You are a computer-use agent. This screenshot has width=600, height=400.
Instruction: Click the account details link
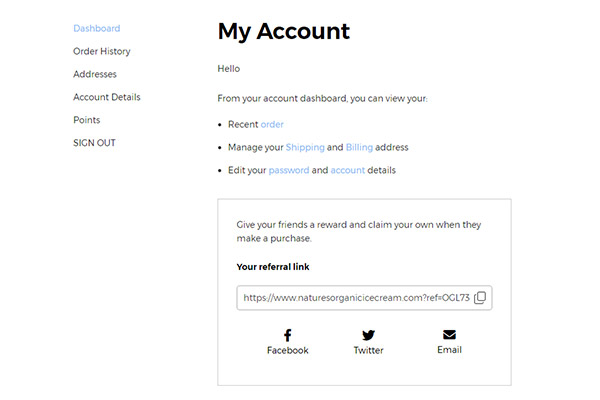pyautogui.click(x=347, y=170)
